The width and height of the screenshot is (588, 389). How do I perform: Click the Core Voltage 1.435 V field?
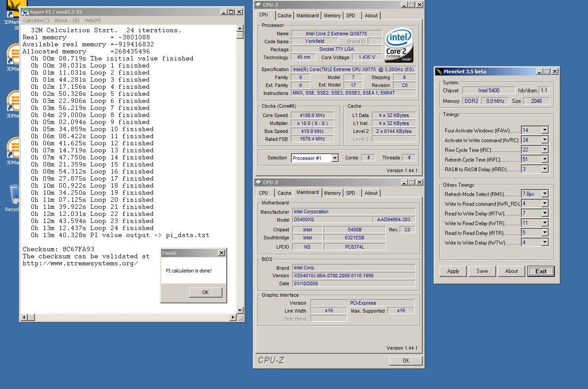[367, 57]
